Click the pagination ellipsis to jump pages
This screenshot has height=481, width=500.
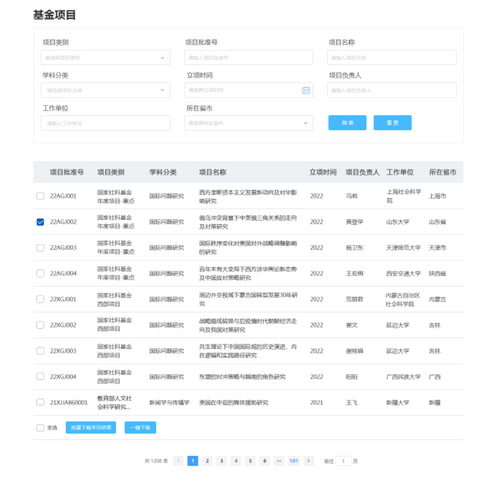(x=279, y=461)
